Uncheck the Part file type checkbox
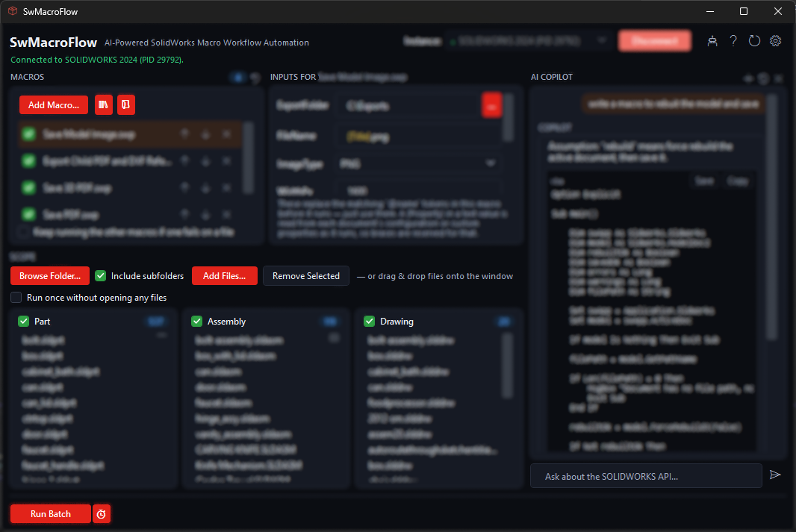Viewport: 796px width, 532px height. (23, 322)
